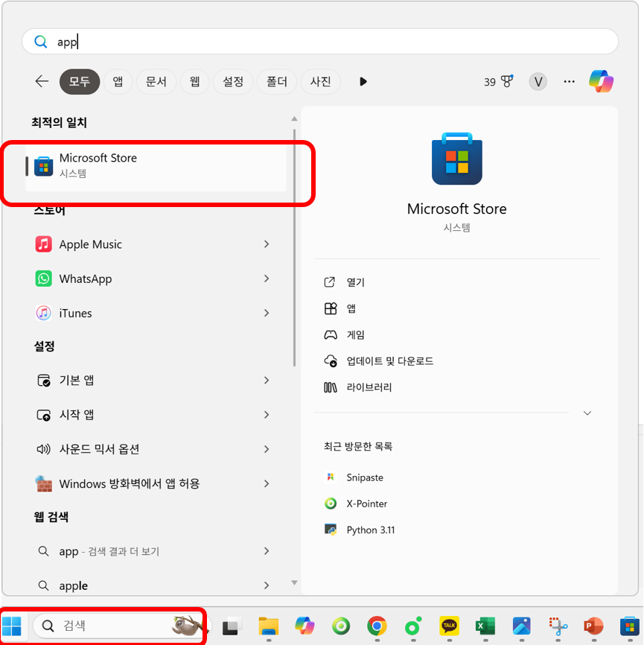Viewport: 644px width, 645px height.
Task: Open PowerPoint from the taskbar
Action: tap(593, 626)
